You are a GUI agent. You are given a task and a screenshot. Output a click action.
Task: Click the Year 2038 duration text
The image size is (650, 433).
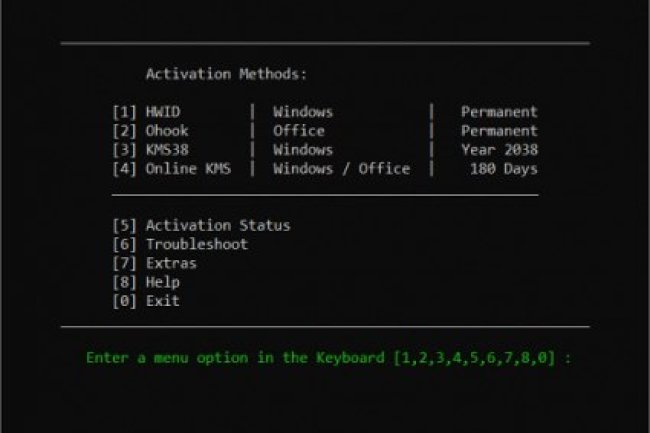click(x=499, y=150)
